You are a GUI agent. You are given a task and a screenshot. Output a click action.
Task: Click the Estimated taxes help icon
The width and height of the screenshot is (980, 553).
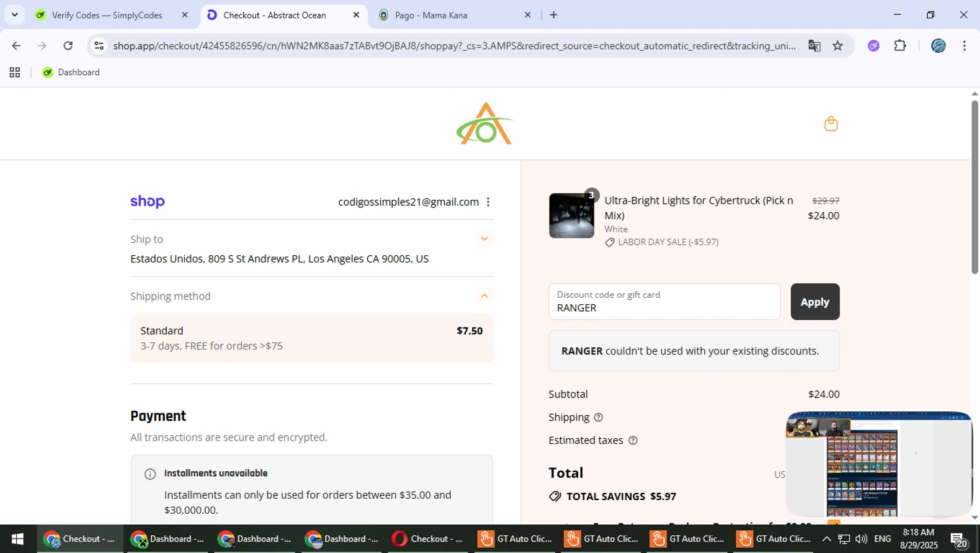(632, 440)
